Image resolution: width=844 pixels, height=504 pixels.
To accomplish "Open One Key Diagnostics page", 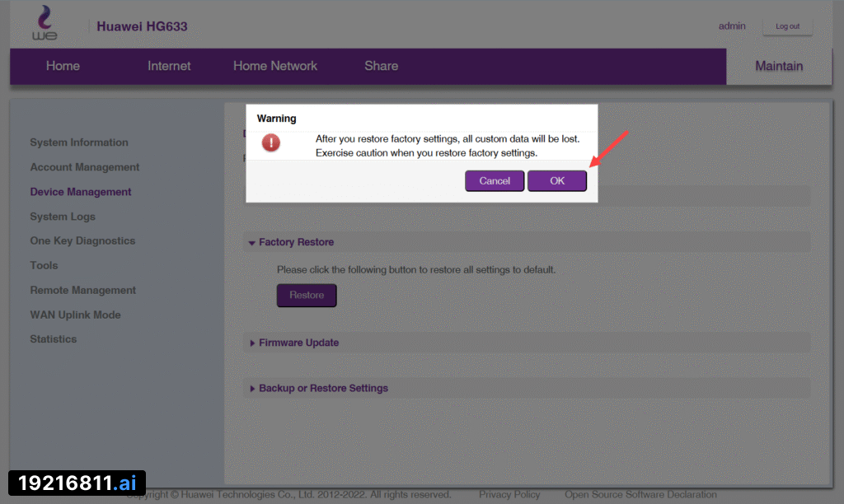I will (82, 240).
